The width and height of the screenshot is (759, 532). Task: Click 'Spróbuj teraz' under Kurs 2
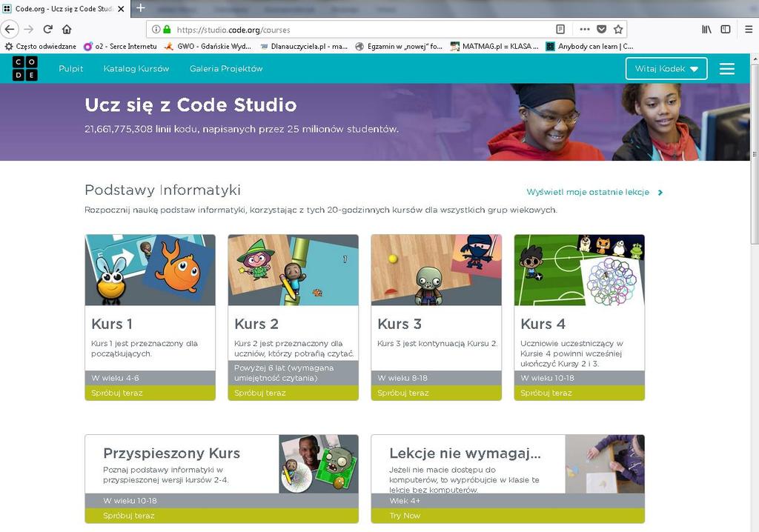pos(294,393)
